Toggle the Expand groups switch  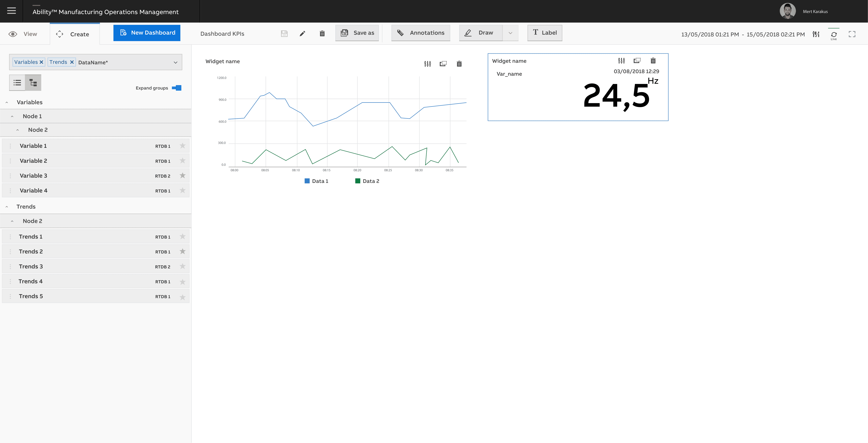tap(177, 88)
